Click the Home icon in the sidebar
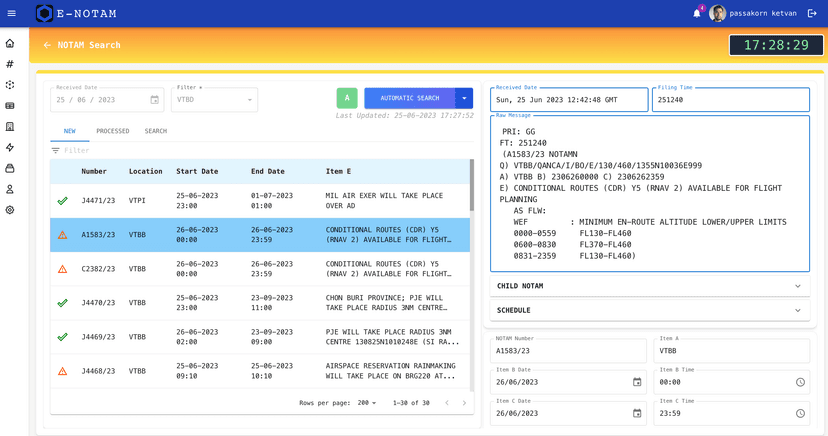This screenshot has width=828, height=436. coord(10,44)
